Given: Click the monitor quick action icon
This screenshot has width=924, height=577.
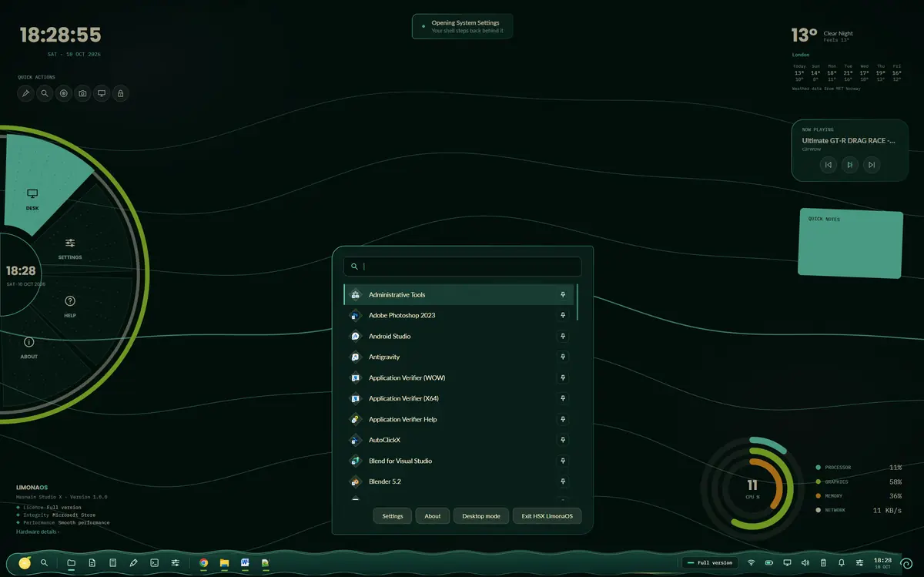Looking at the screenshot, I should tap(101, 93).
